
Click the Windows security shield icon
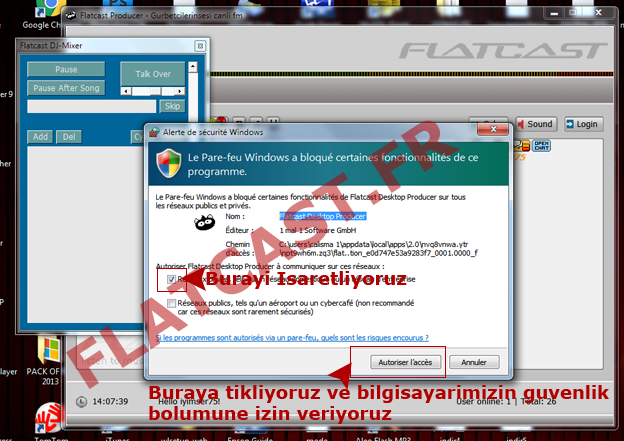click(169, 163)
